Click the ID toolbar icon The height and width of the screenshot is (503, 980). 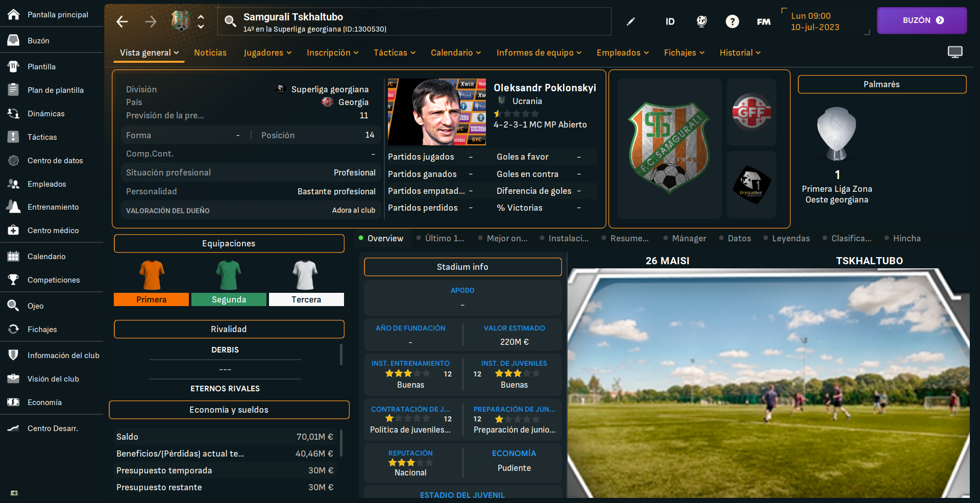coord(670,21)
